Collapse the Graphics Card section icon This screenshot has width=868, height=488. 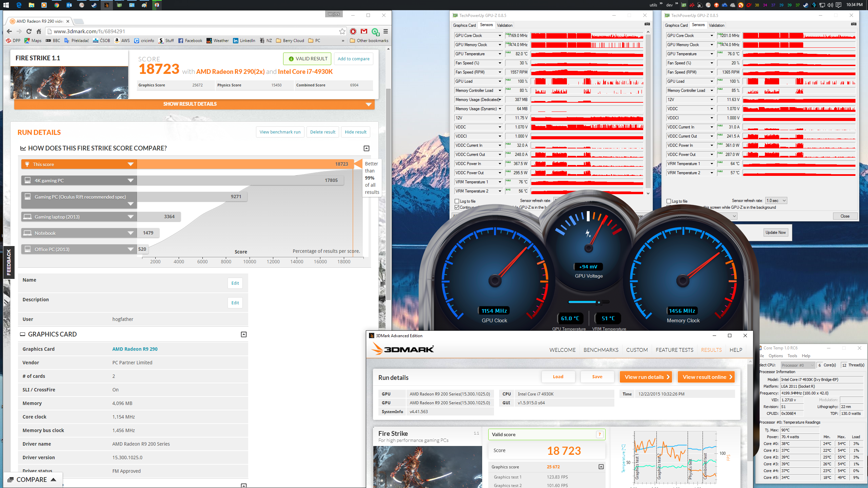coord(243,334)
